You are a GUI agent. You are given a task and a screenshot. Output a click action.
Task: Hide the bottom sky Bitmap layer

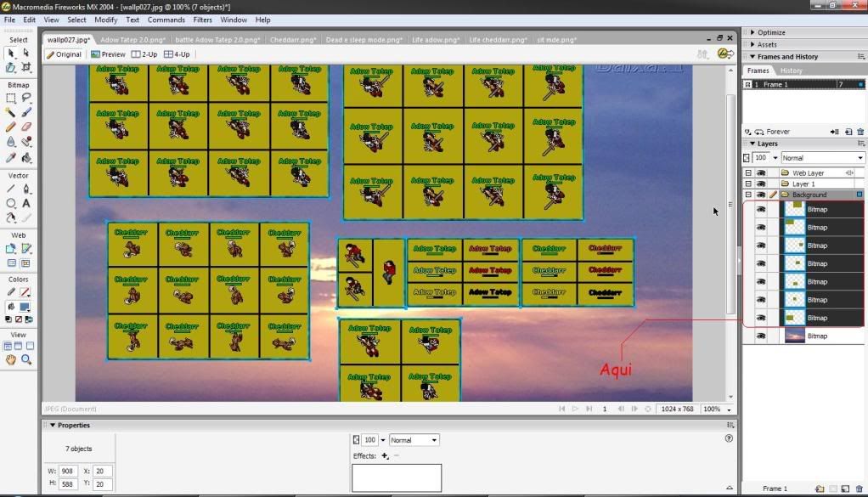point(761,336)
